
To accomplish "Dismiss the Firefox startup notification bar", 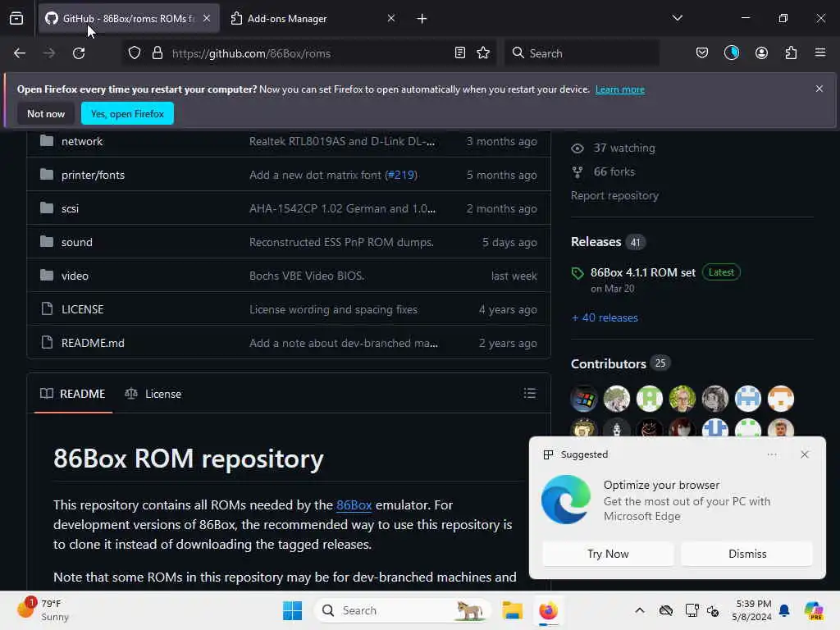I will tap(819, 89).
